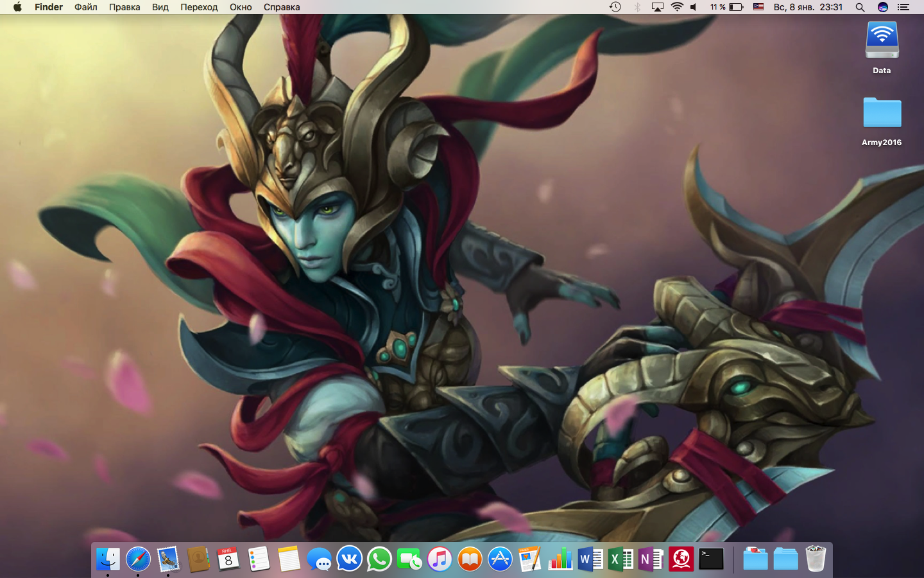Click the volume speaker icon
The width and height of the screenshot is (924, 578).
(x=694, y=7)
